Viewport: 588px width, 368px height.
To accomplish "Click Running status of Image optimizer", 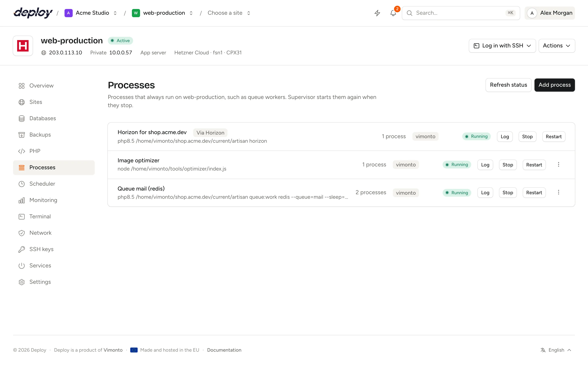I will [457, 165].
